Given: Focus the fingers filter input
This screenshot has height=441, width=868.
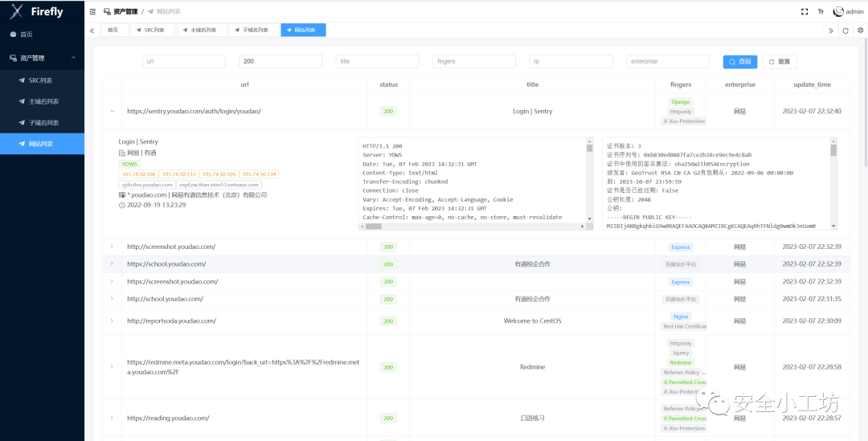Looking at the screenshot, I should coord(474,61).
